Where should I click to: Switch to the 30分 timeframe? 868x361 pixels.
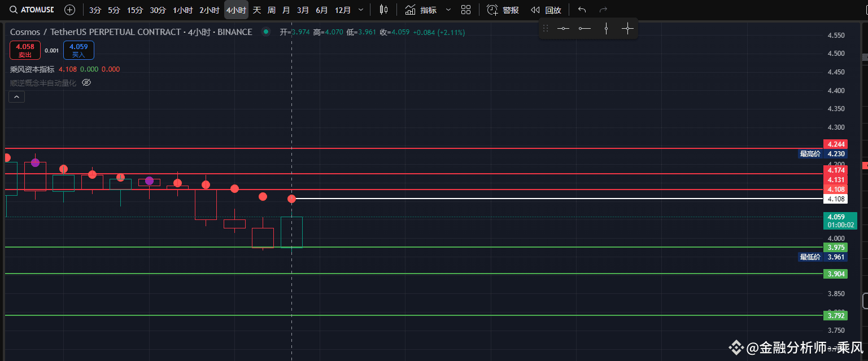tap(158, 10)
